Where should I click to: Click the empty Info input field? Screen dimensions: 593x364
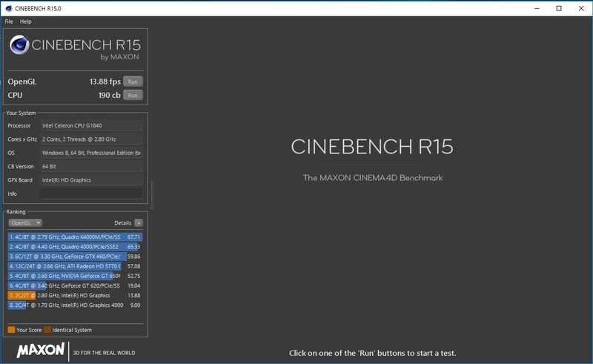click(x=91, y=193)
